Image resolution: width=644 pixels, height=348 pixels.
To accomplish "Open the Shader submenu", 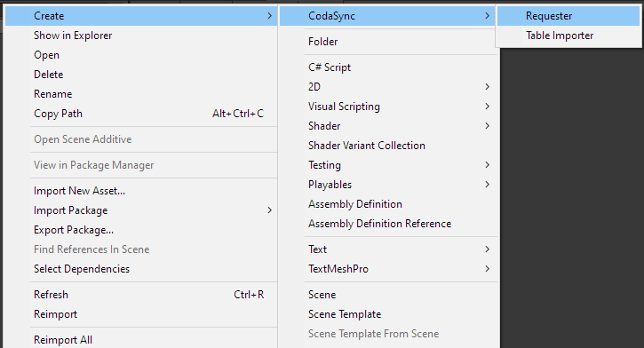I will click(x=387, y=126).
